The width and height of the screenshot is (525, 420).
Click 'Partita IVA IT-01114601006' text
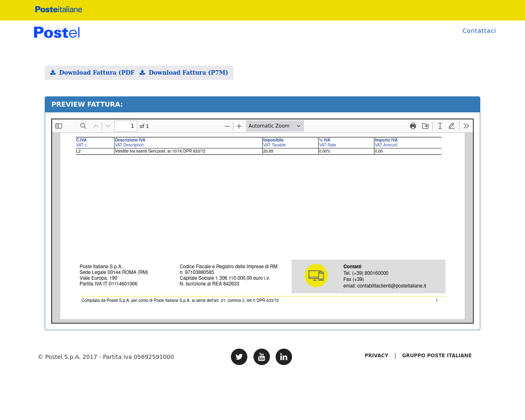coord(108,284)
